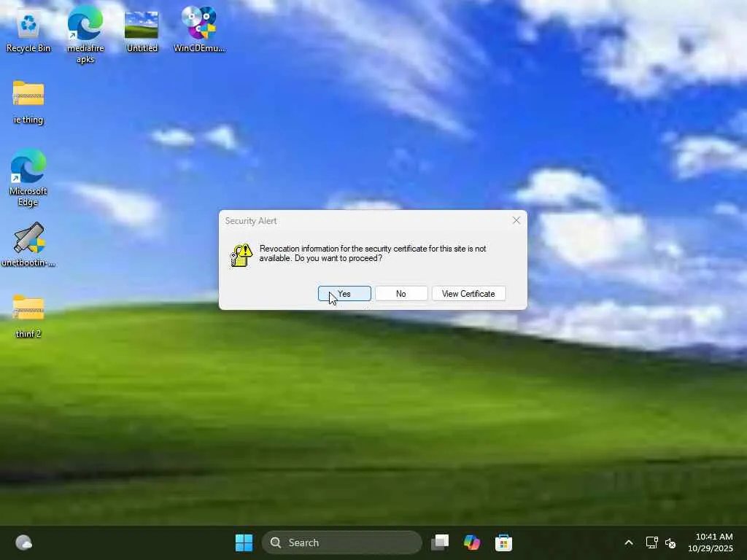The width and height of the screenshot is (747, 560).
Task: Open Microsoft Store from the taskbar
Action: click(x=503, y=542)
